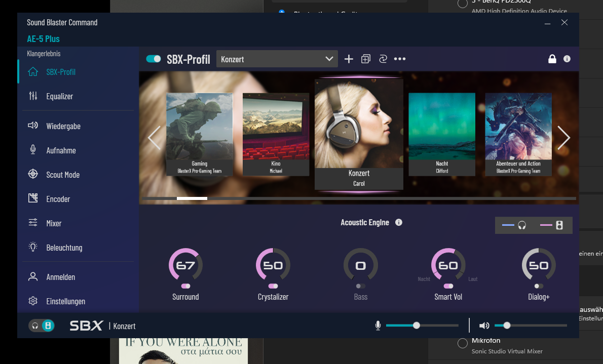Click the Encoder label in sidebar
The image size is (603, 364).
point(58,199)
